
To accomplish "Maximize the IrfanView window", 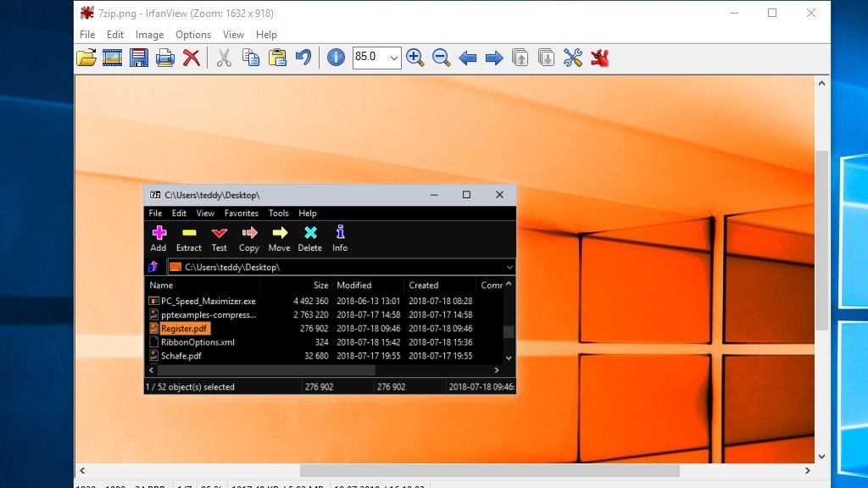I will click(x=772, y=13).
